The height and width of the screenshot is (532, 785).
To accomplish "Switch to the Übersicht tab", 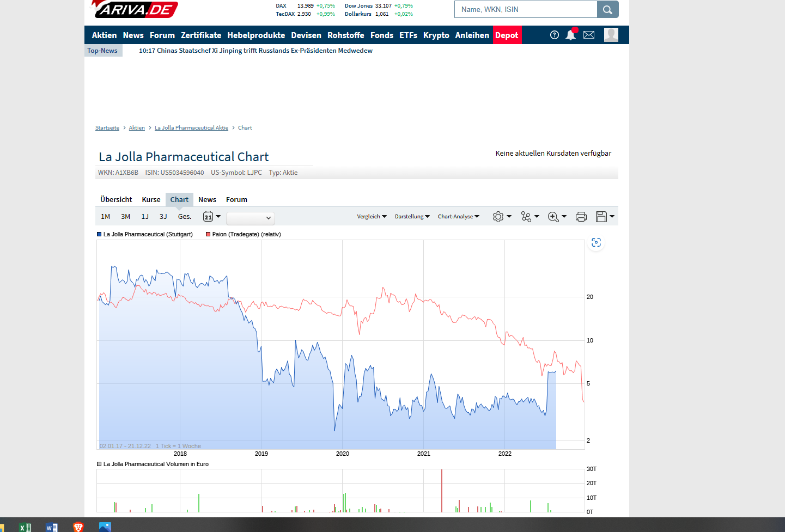I will 116,200.
